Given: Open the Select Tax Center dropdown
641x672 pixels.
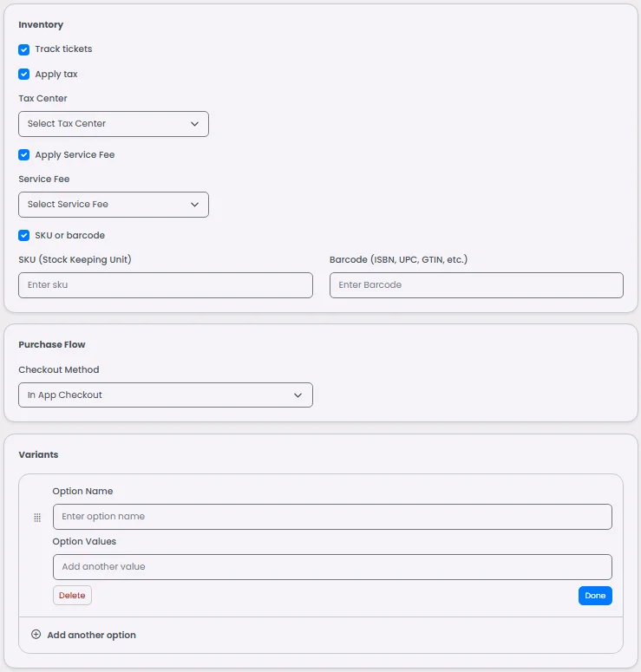Looking at the screenshot, I should coord(113,124).
